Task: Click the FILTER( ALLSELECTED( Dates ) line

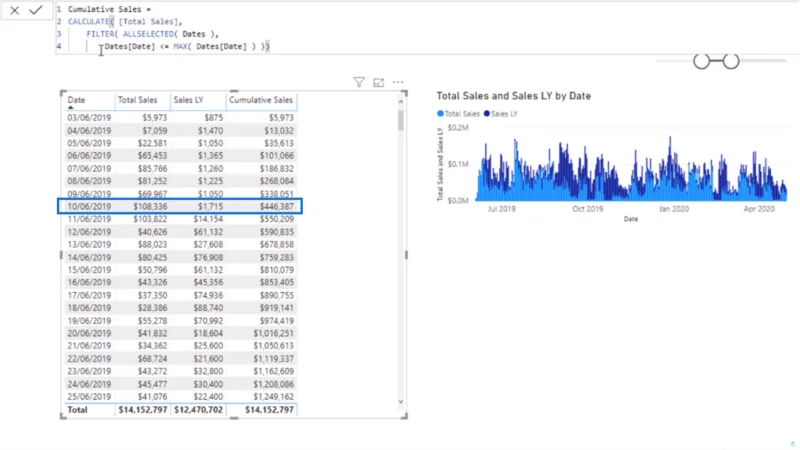Action: [153, 34]
